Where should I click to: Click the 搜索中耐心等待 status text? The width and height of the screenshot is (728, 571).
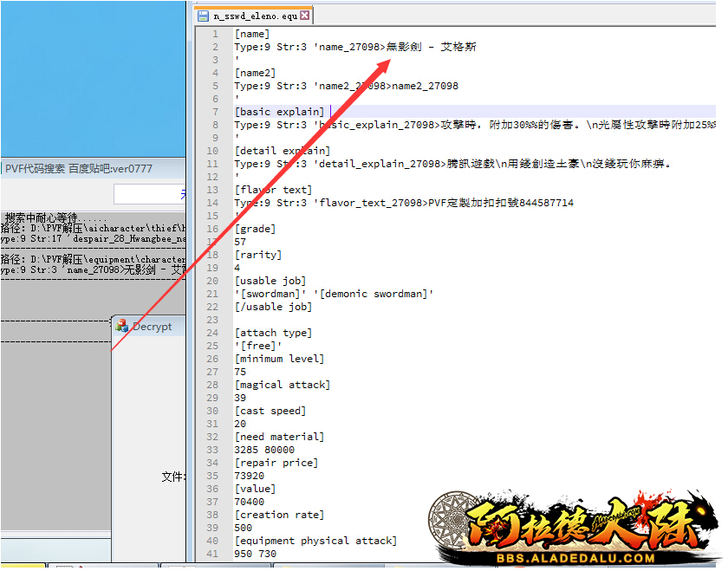(56, 217)
